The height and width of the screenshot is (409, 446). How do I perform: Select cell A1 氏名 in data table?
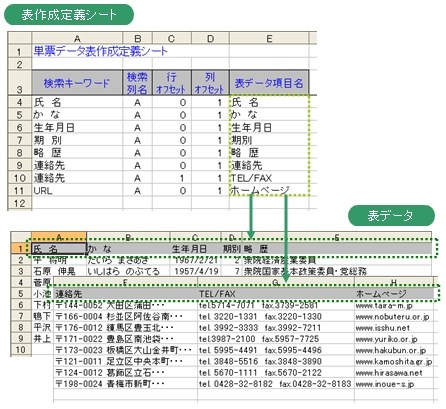pos(59,249)
